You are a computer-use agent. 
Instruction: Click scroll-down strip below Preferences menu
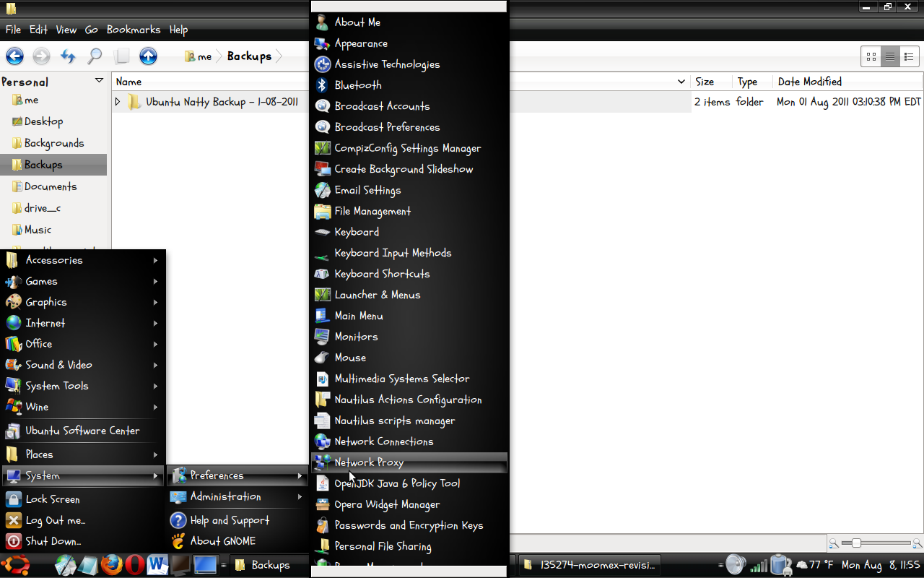[x=409, y=570]
